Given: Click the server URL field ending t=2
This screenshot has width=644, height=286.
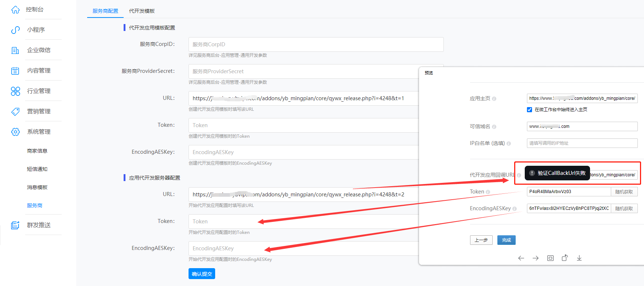Looking at the screenshot, I should coord(304,195).
